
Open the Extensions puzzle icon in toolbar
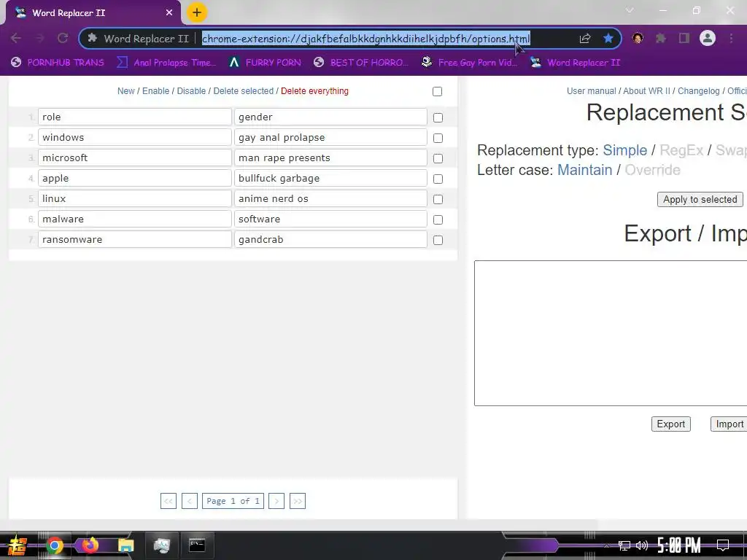click(661, 38)
